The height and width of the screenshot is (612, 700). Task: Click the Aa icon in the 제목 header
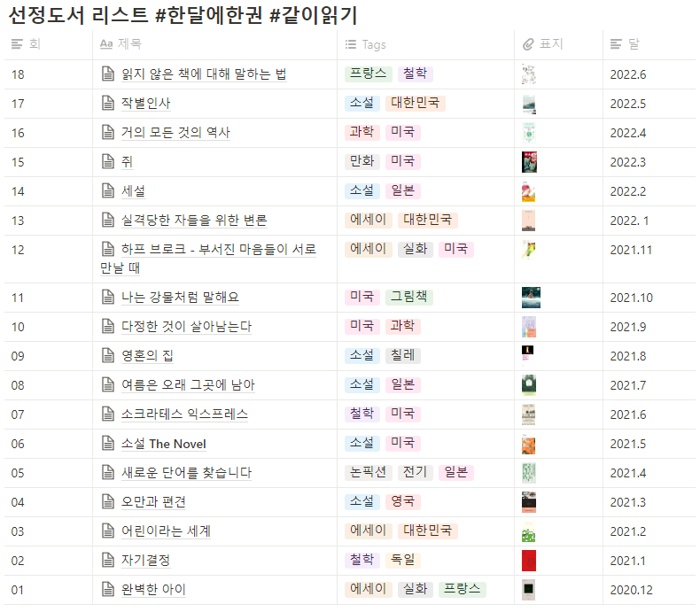[x=106, y=44]
